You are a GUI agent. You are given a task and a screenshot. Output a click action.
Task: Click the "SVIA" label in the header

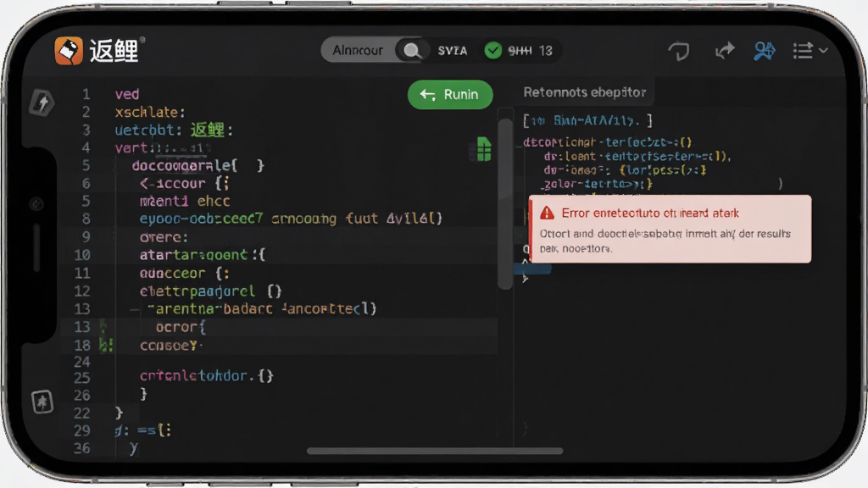pos(453,51)
